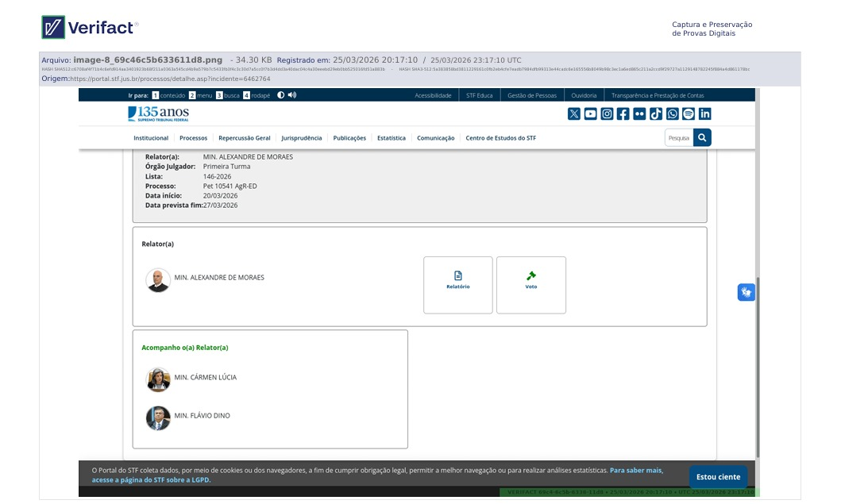
Task: Click the page's vertical scrollbar
Action: [x=758, y=365]
